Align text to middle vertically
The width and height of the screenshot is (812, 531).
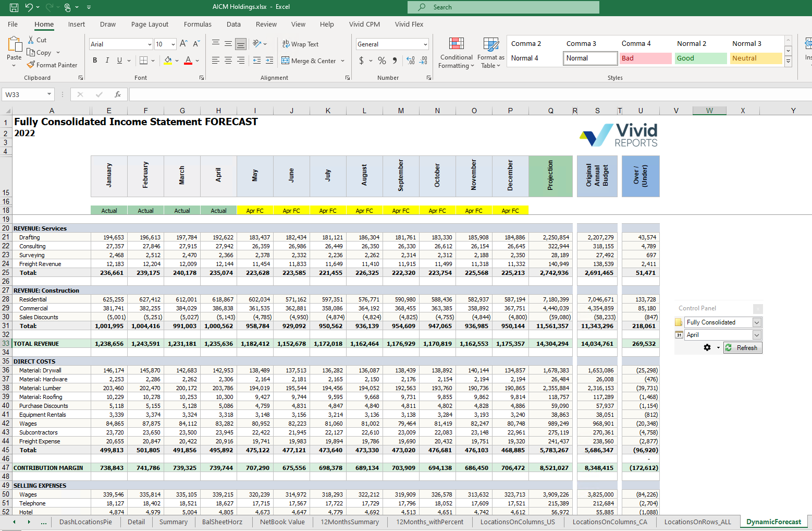[228, 44]
